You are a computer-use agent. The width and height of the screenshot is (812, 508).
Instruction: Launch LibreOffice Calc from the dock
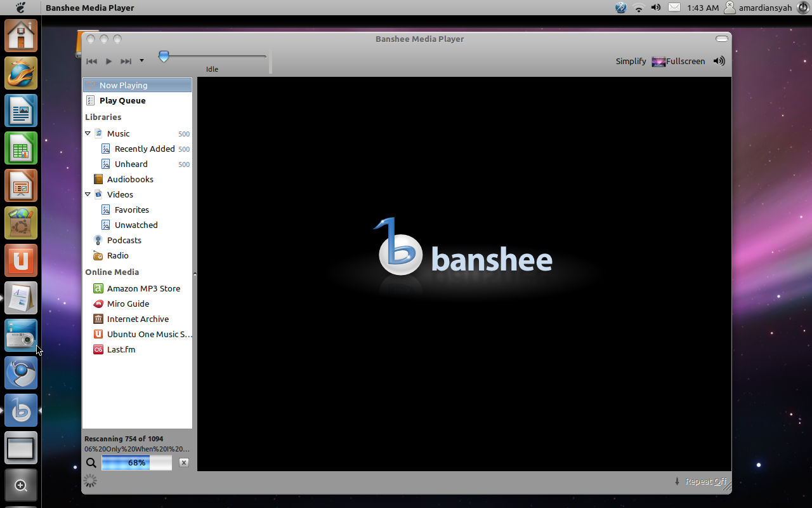point(21,148)
